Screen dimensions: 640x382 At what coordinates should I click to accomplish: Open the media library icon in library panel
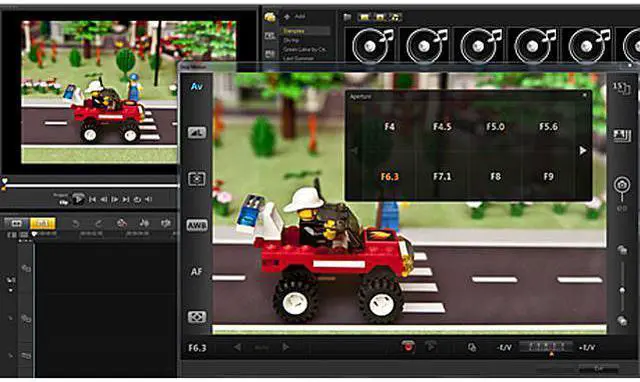270,17
